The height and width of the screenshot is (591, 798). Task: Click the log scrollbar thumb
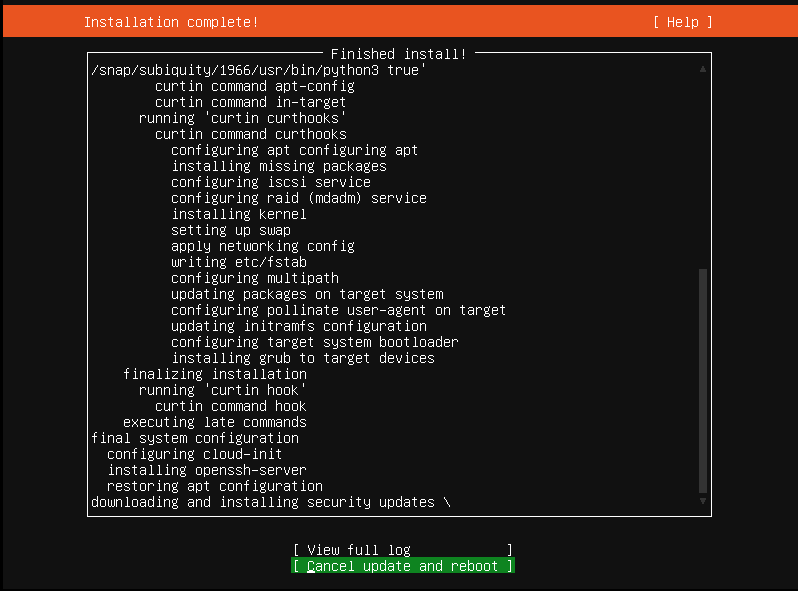[703, 381]
